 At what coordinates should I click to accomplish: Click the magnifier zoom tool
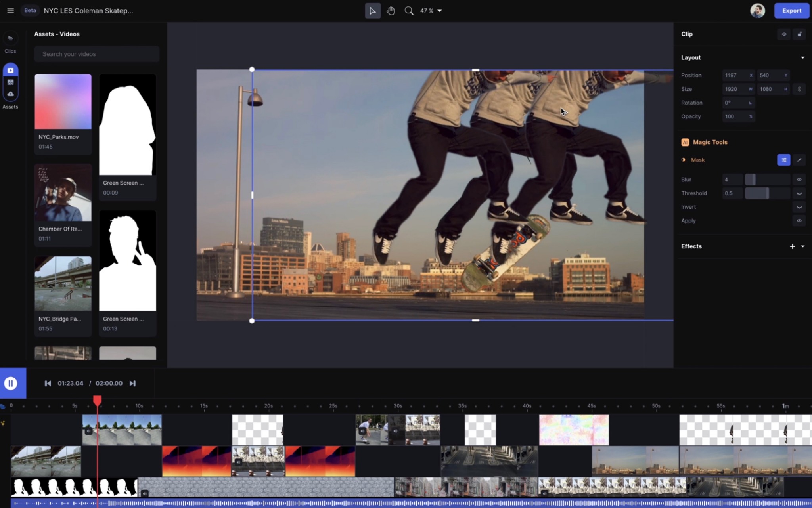point(409,11)
